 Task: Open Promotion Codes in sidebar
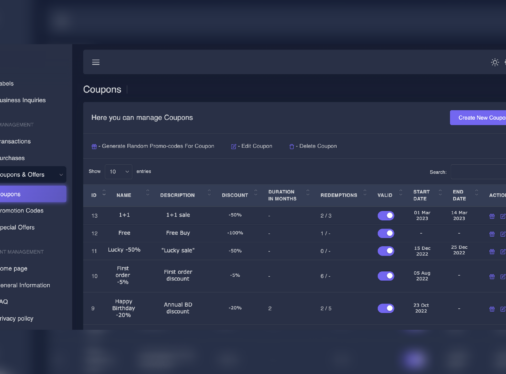(x=22, y=211)
